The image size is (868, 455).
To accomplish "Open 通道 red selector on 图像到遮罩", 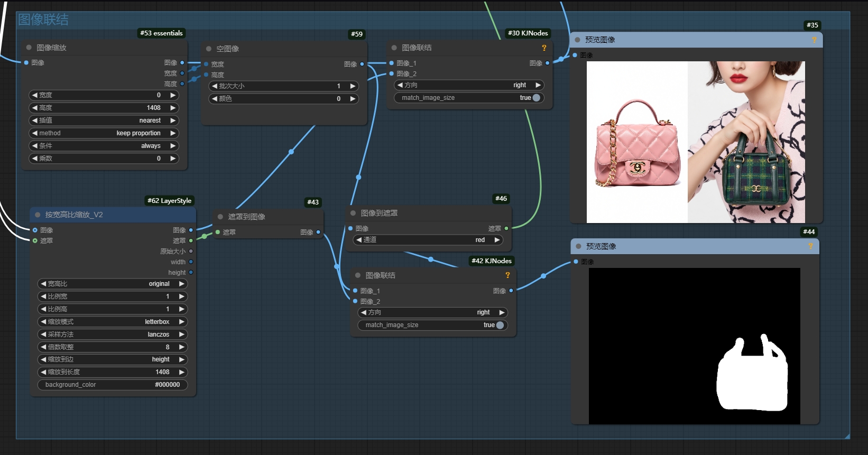I will pyautogui.click(x=428, y=240).
